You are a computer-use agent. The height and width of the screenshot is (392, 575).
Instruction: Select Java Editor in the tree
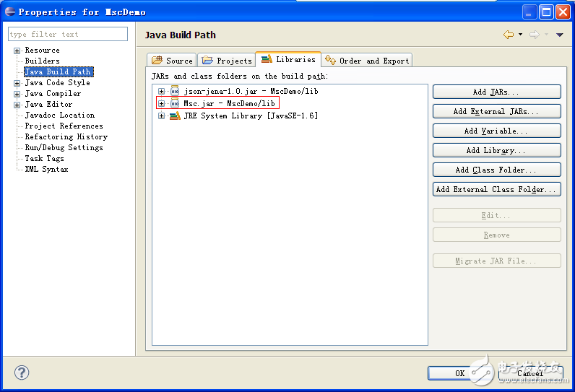click(48, 105)
